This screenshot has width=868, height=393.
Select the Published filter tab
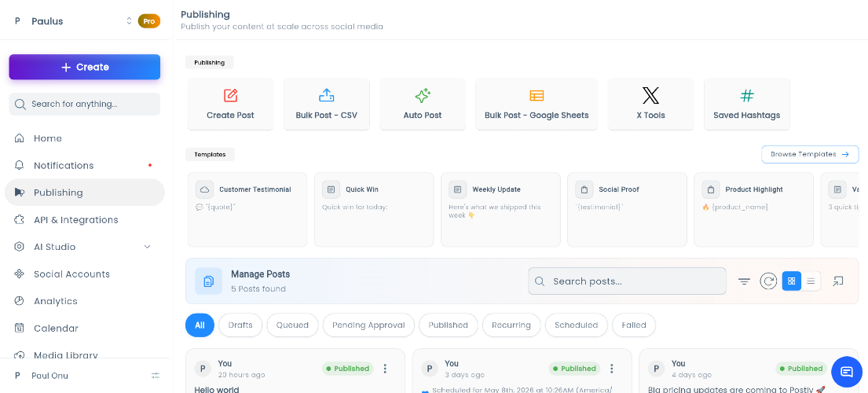tap(449, 325)
